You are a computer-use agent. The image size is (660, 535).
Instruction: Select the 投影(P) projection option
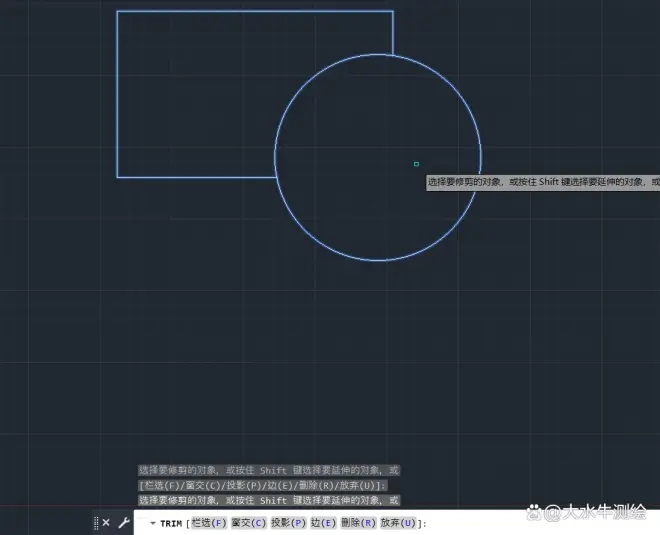pos(288,523)
